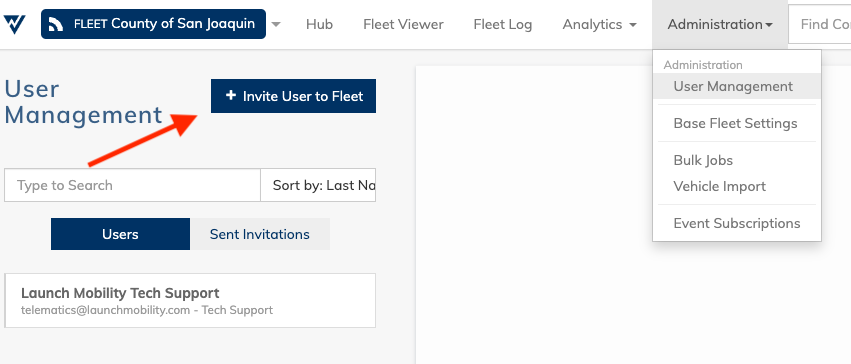
Task: Open Fleet Viewer from navigation
Action: tap(403, 24)
